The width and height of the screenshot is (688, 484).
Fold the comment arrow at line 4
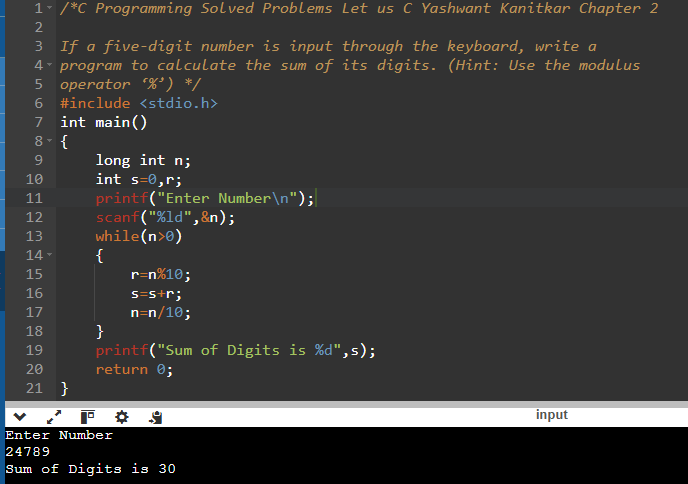50,65
